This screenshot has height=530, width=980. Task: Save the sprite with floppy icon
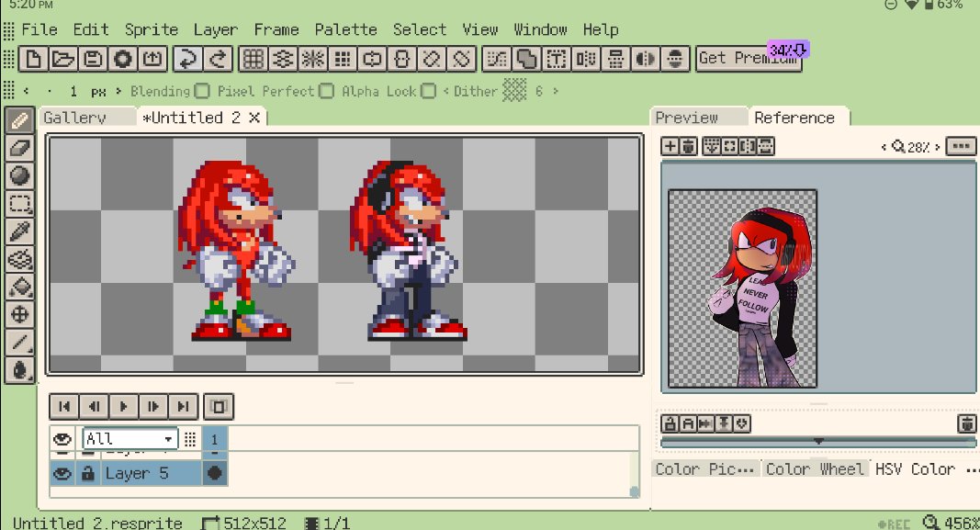[x=93, y=60]
